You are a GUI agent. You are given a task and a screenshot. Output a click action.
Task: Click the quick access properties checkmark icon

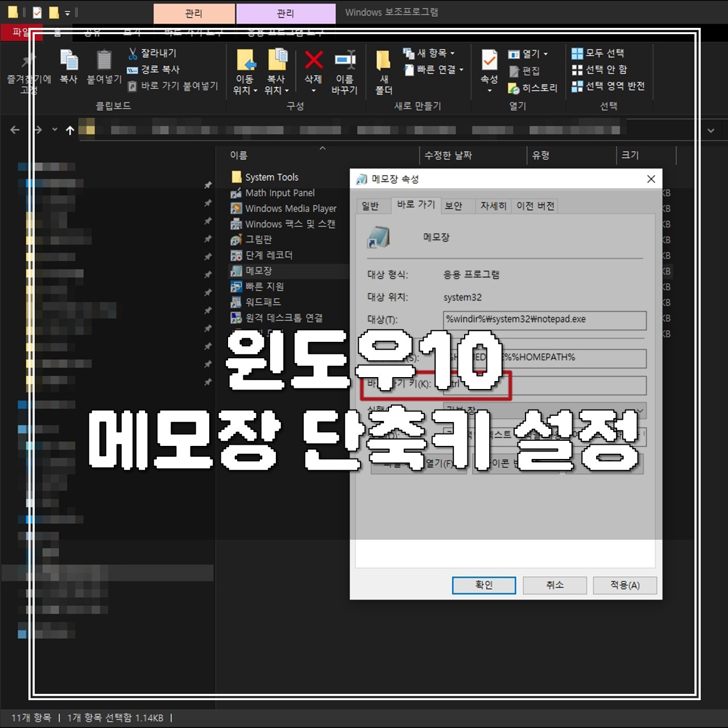pyautogui.click(x=38, y=12)
